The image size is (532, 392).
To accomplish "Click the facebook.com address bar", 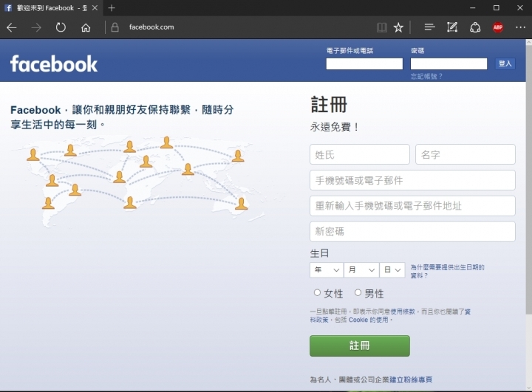I will (151, 27).
